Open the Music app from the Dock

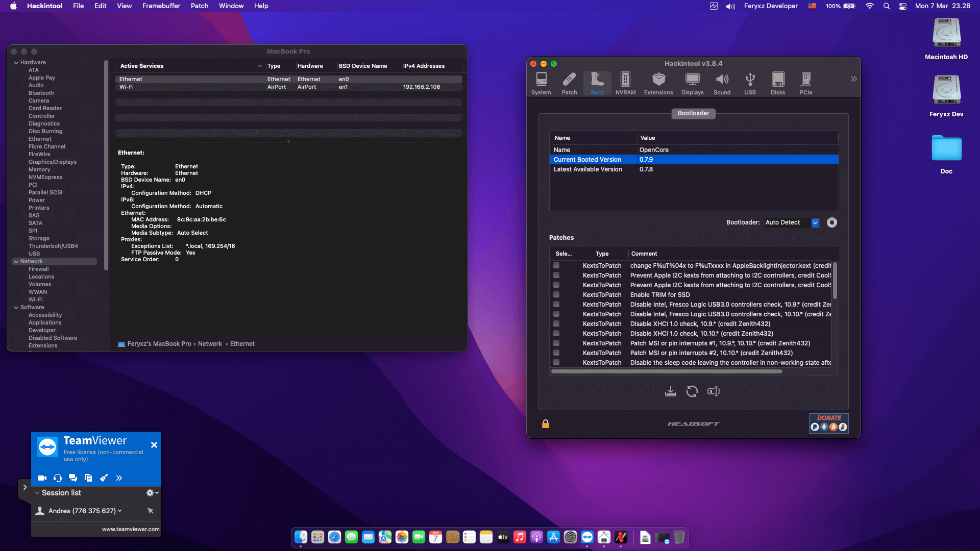click(x=520, y=537)
